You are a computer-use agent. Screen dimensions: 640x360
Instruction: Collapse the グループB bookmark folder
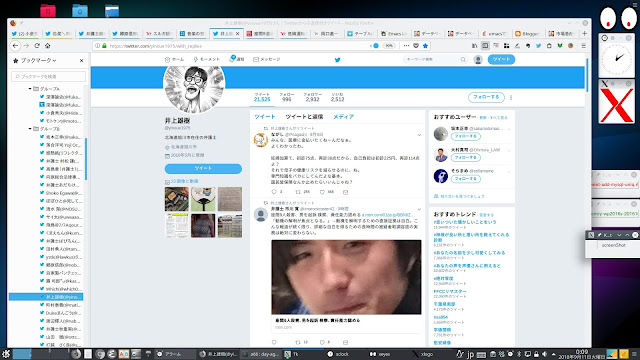pos(30,129)
